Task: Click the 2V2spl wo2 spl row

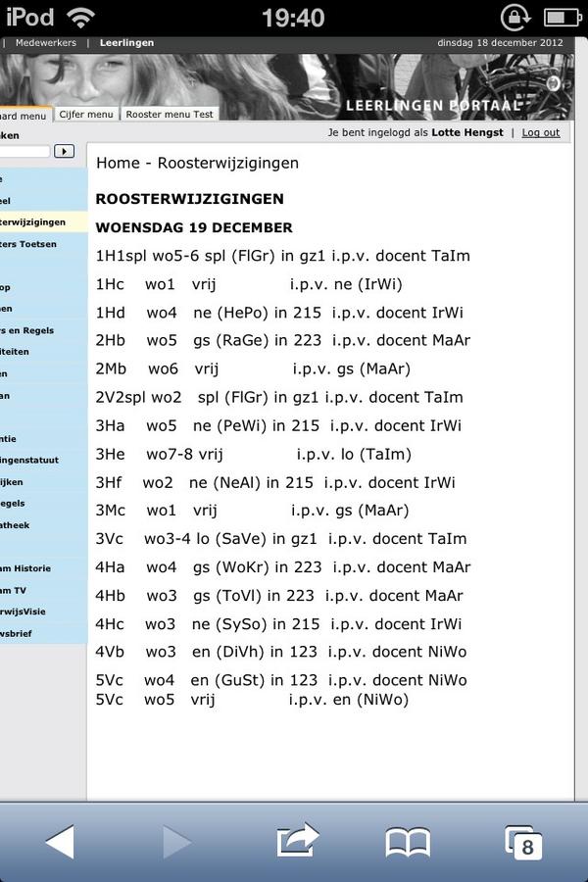Action: [279, 397]
